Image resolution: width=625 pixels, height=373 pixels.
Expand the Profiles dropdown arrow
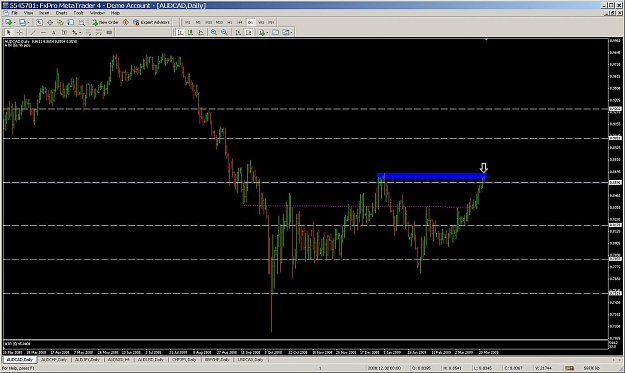[29, 23]
